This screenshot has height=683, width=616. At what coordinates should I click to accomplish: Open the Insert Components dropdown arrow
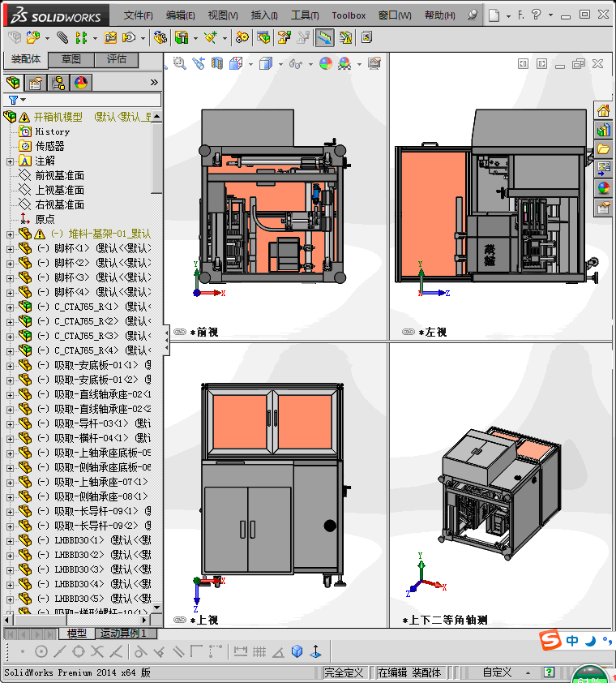tap(47, 38)
